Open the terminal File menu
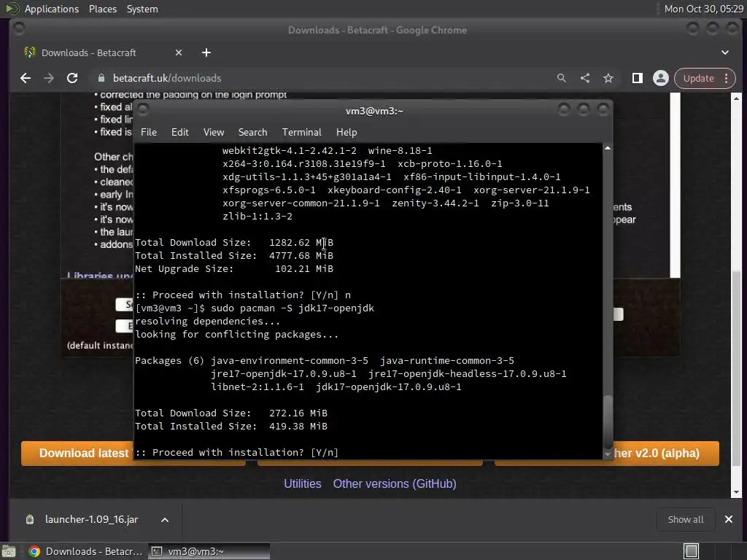Image resolution: width=747 pixels, height=560 pixels. 149,133
